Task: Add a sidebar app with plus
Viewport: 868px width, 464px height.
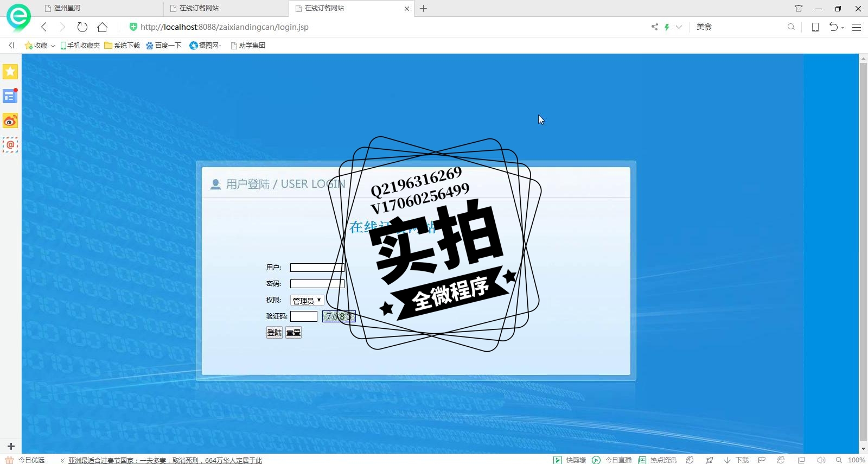Action: [10, 446]
